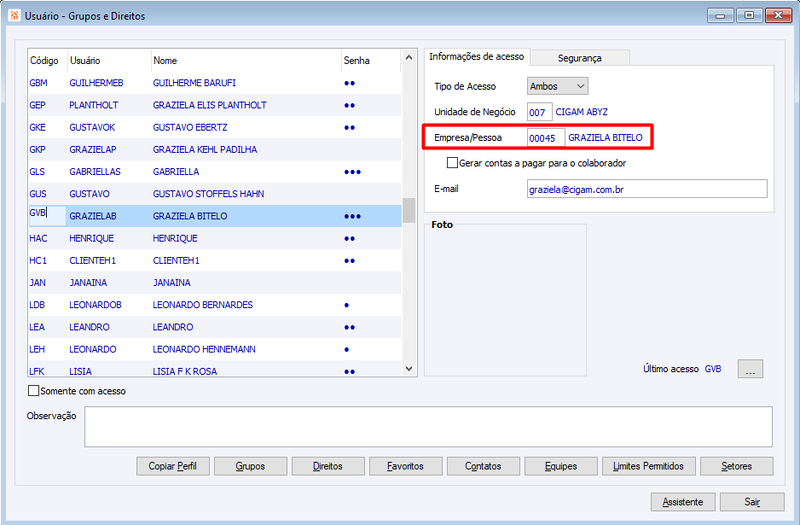Click into the Observação text area
This screenshot has width=800, height=525.
point(428,427)
